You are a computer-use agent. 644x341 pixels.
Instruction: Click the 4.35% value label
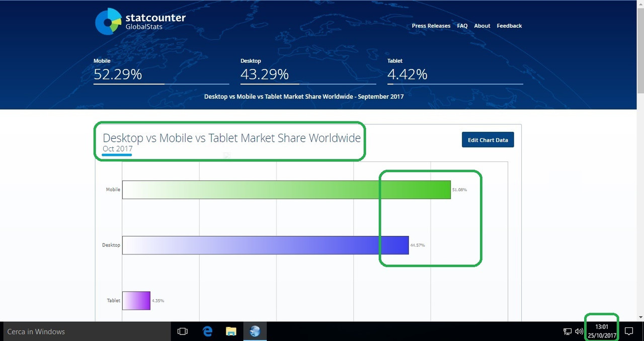coord(158,300)
